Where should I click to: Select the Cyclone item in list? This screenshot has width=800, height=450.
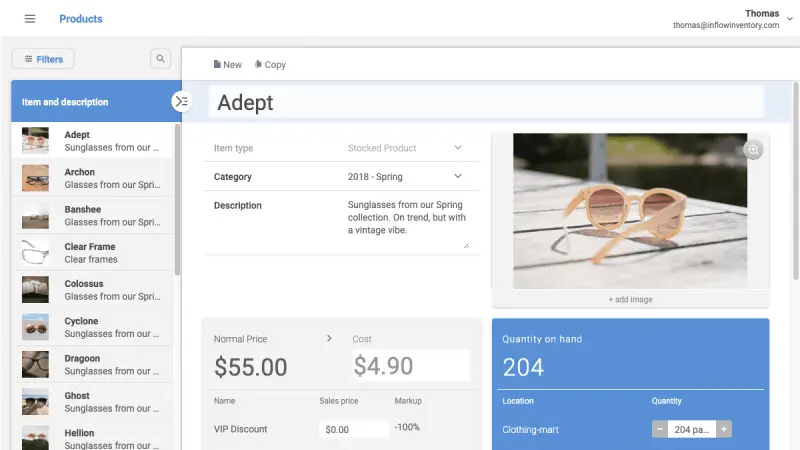(x=92, y=327)
